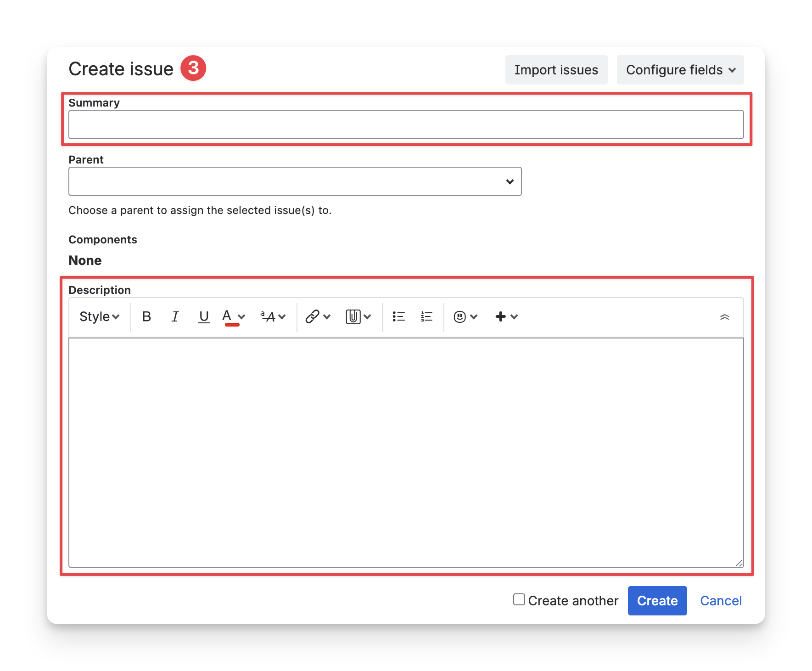This screenshot has width=812, height=671.
Task: Open the Style dropdown
Action: click(99, 316)
